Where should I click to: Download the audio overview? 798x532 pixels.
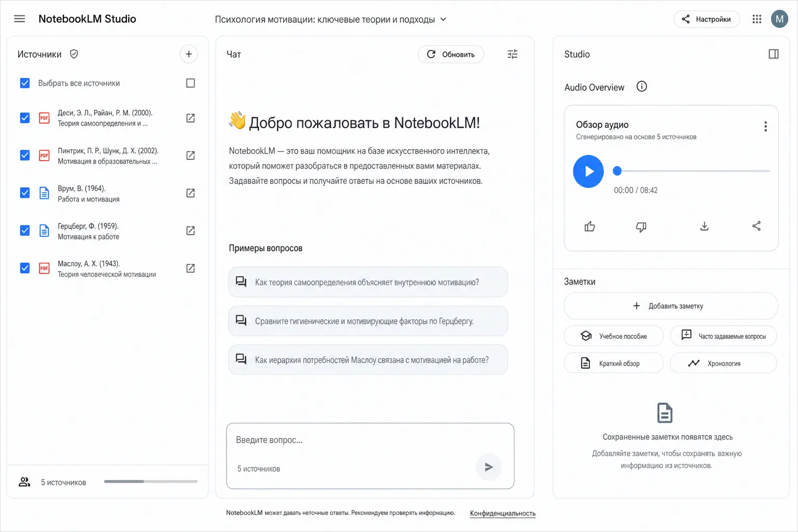704,227
